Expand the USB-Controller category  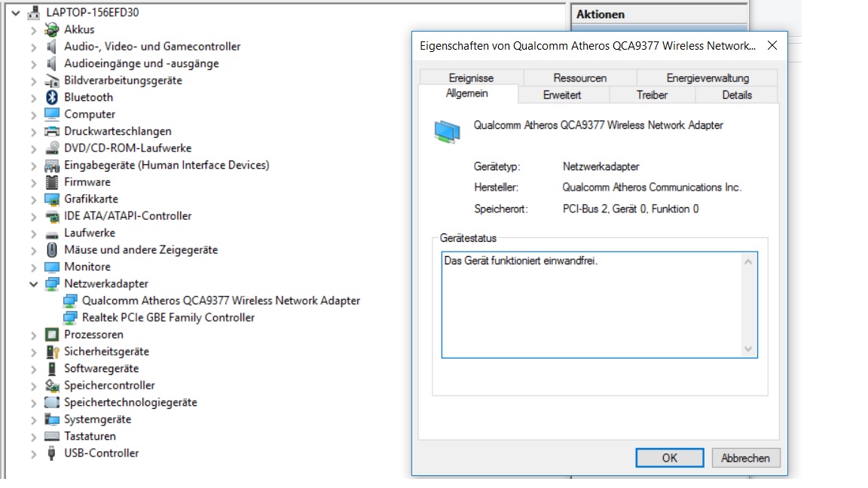click(x=33, y=453)
